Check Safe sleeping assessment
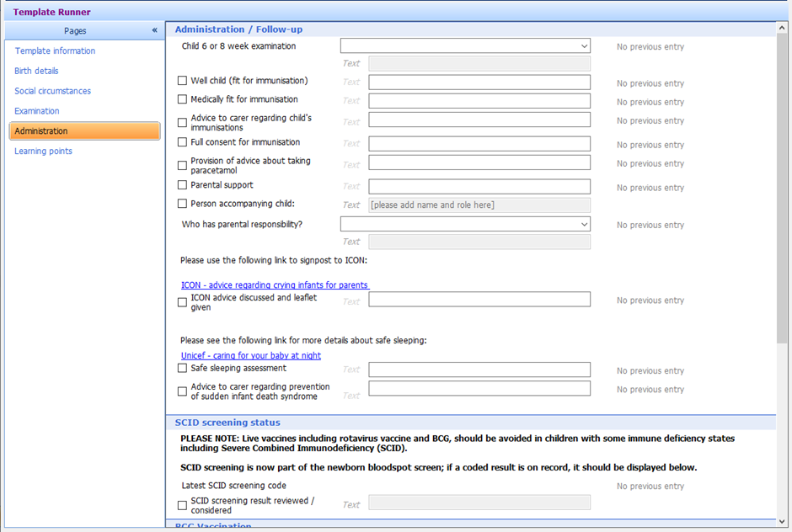Screen dimensions: 792x532 click(x=182, y=369)
